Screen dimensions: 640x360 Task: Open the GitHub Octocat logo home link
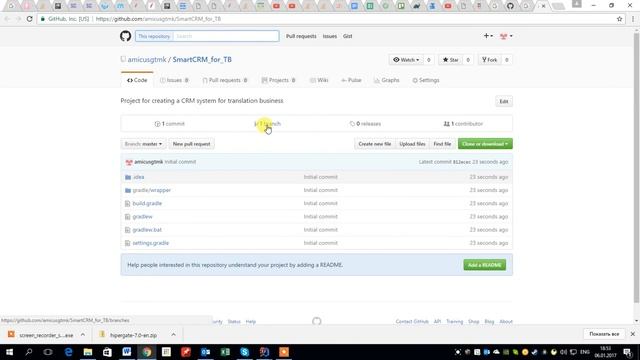(x=125, y=36)
